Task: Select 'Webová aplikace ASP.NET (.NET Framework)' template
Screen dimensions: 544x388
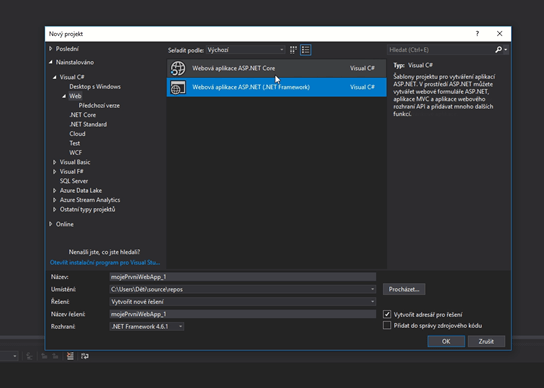Action: pyautogui.click(x=277, y=87)
